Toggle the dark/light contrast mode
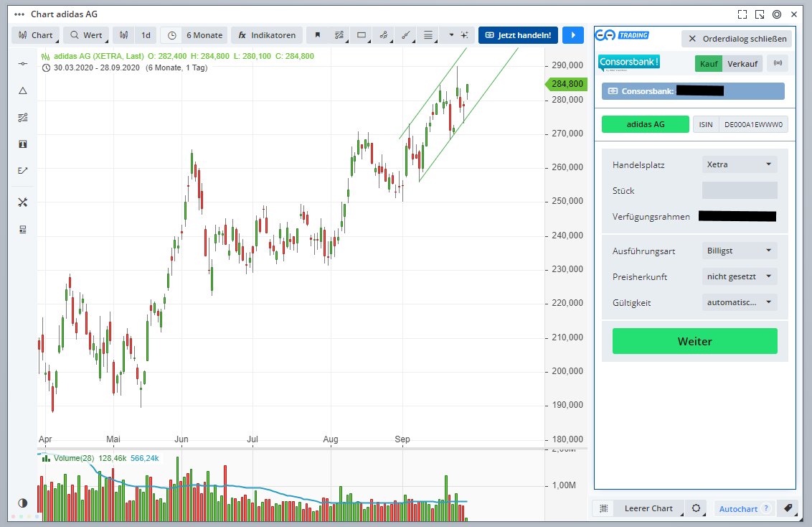This screenshot has height=527, width=812. (x=23, y=503)
